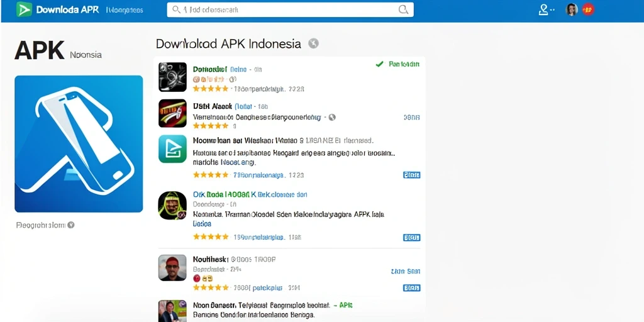Click the blue badge in hooded app row

tap(411, 237)
